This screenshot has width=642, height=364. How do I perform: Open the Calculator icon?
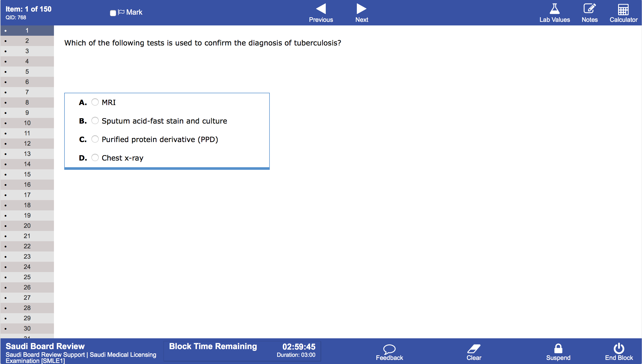623,10
